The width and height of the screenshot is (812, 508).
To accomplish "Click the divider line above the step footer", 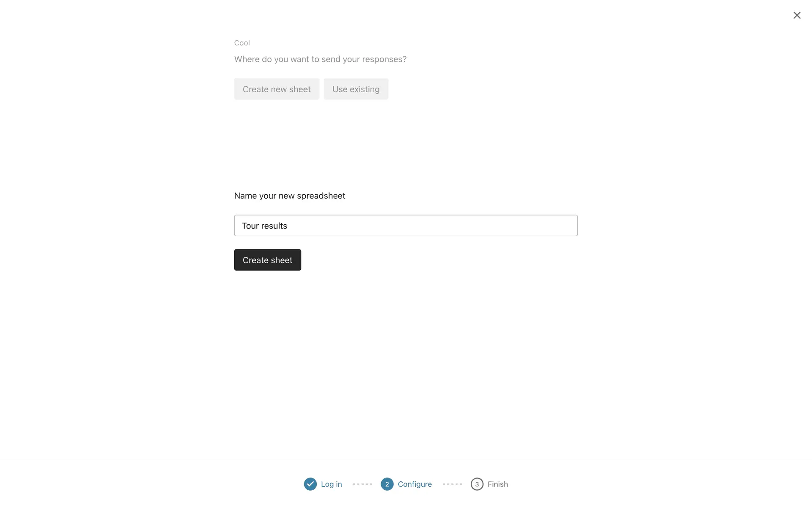I will click(x=406, y=460).
